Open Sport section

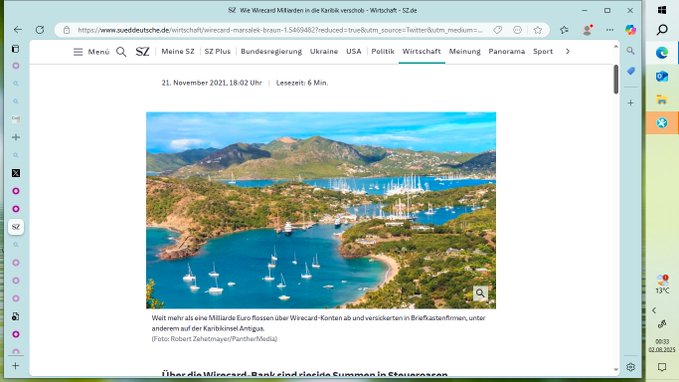tap(543, 51)
